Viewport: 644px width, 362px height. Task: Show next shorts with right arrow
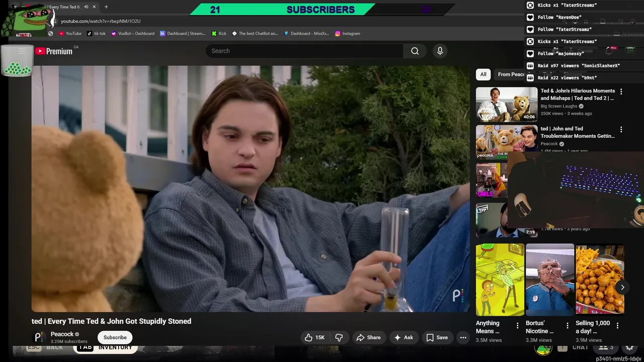pos(622,288)
